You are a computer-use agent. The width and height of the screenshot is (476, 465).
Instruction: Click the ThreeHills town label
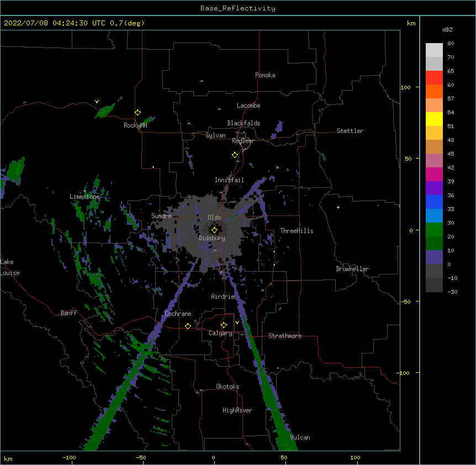(297, 231)
